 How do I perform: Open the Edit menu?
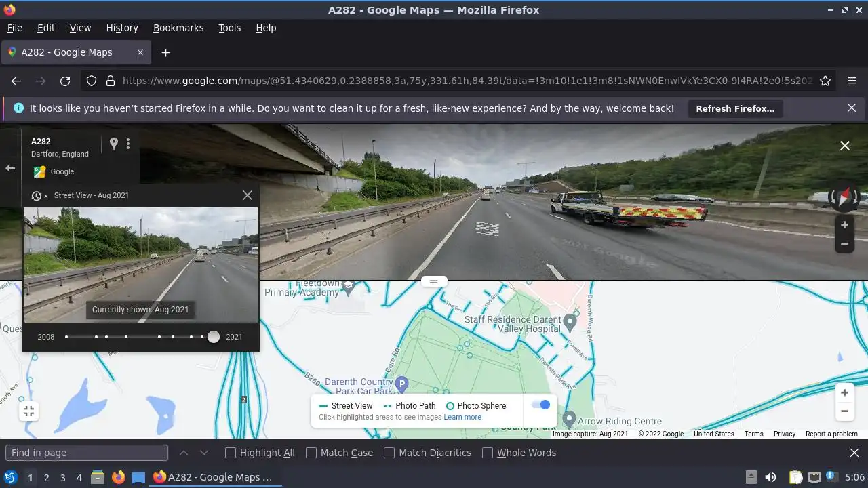click(46, 28)
